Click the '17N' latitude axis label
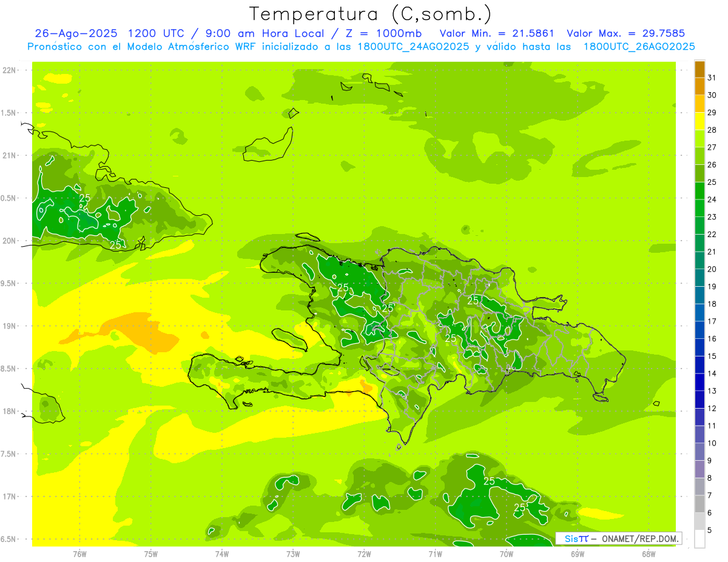Image resolution: width=728 pixels, height=562 pixels. tap(8, 497)
